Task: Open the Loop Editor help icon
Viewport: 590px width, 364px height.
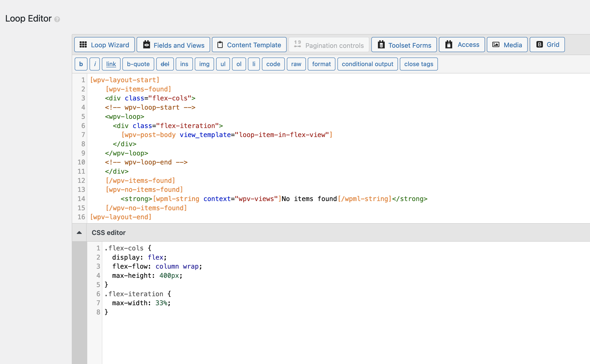Action: 57,19
